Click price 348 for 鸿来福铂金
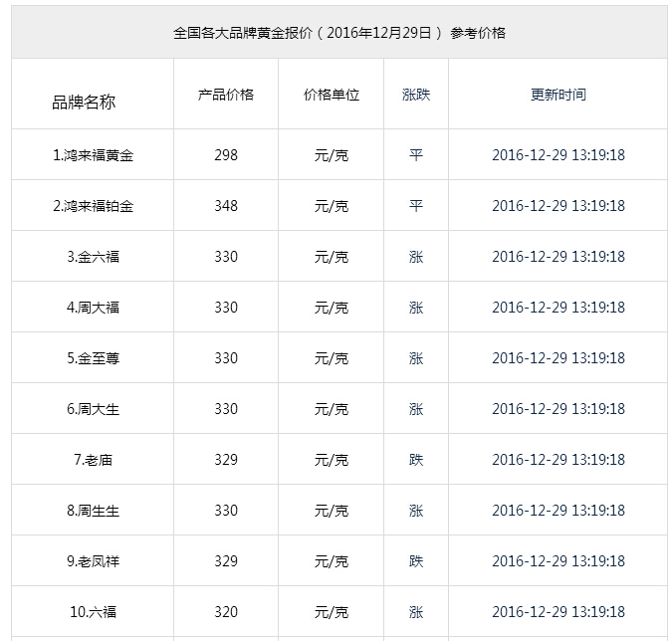Image resolution: width=672 pixels, height=641 pixels. click(x=226, y=206)
